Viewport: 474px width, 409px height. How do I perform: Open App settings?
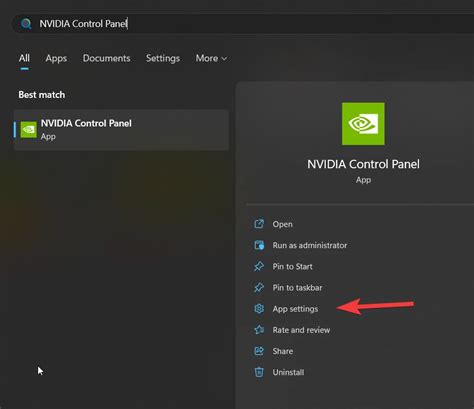pyautogui.click(x=295, y=309)
